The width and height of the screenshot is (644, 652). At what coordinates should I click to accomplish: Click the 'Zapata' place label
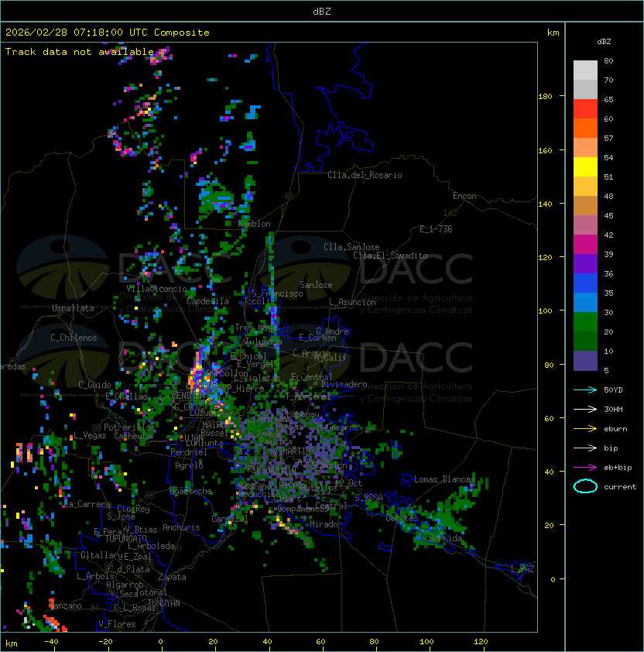pyautogui.click(x=172, y=577)
